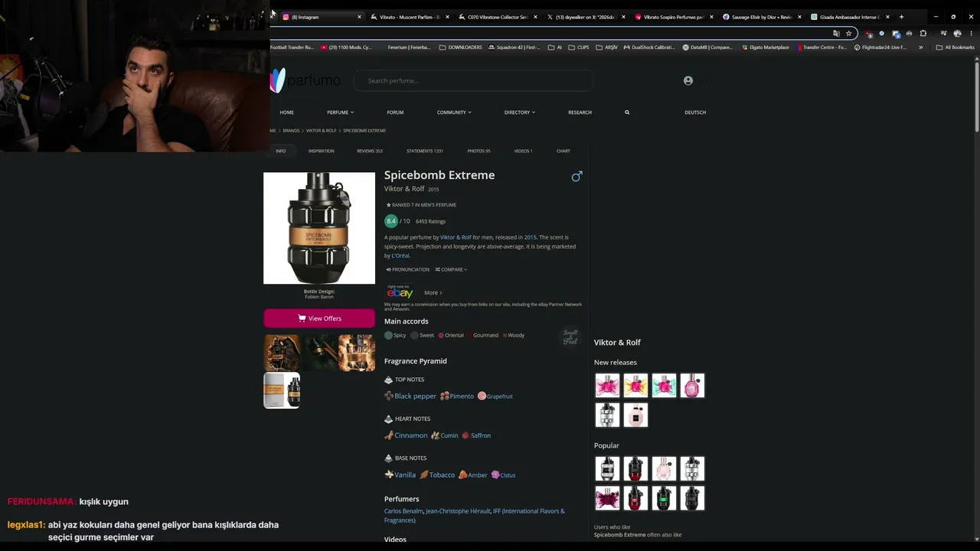980x551 pixels.
Task: Click the Grapefruit note icon
Action: pos(482,396)
